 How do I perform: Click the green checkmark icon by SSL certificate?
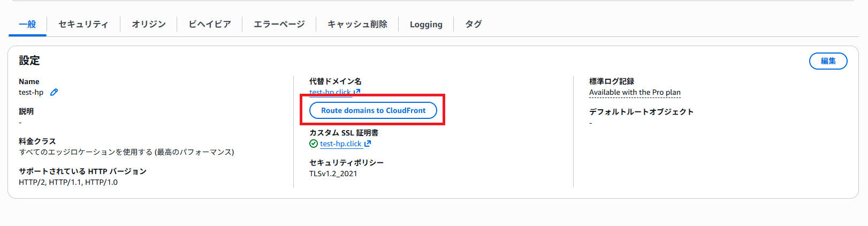point(314,144)
